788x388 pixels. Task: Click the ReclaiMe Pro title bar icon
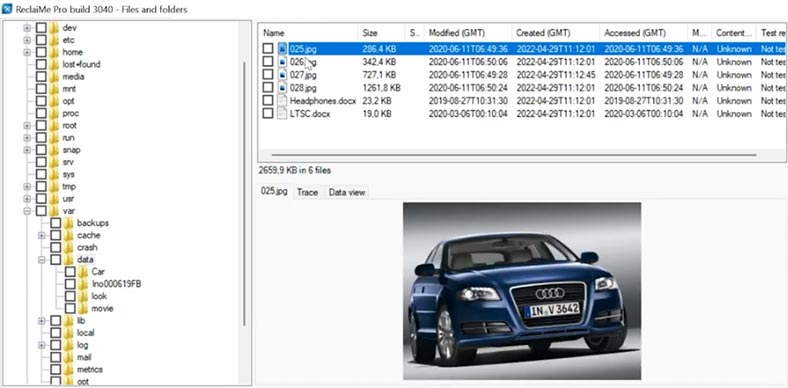pyautogui.click(x=8, y=9)
